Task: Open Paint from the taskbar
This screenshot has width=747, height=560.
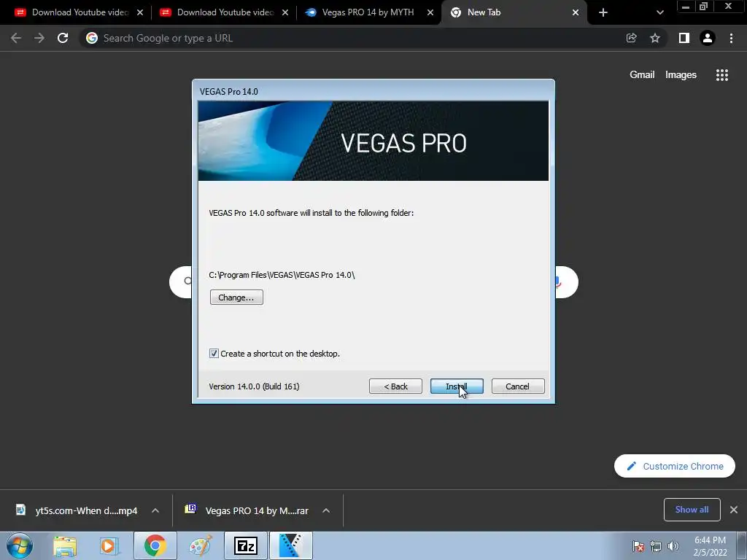Action: point(201,545)
